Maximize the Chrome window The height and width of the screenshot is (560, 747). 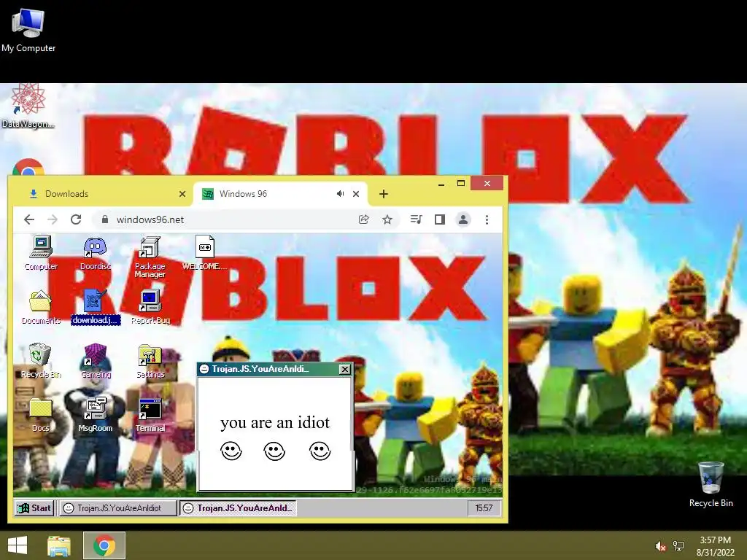click(x=461, y=183)
